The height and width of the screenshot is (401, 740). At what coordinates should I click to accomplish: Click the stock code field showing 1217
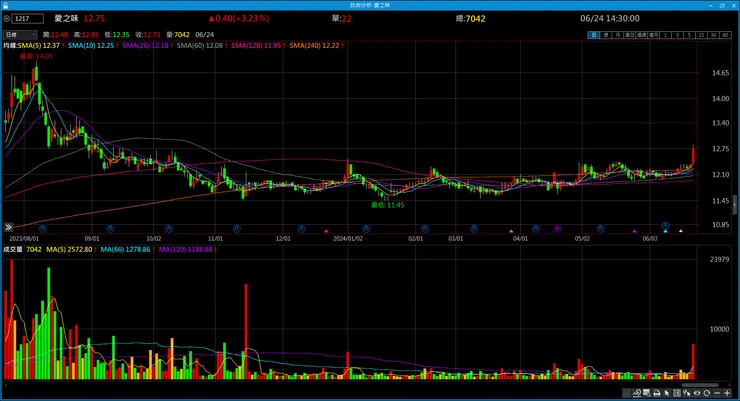[x=28, y=18]
